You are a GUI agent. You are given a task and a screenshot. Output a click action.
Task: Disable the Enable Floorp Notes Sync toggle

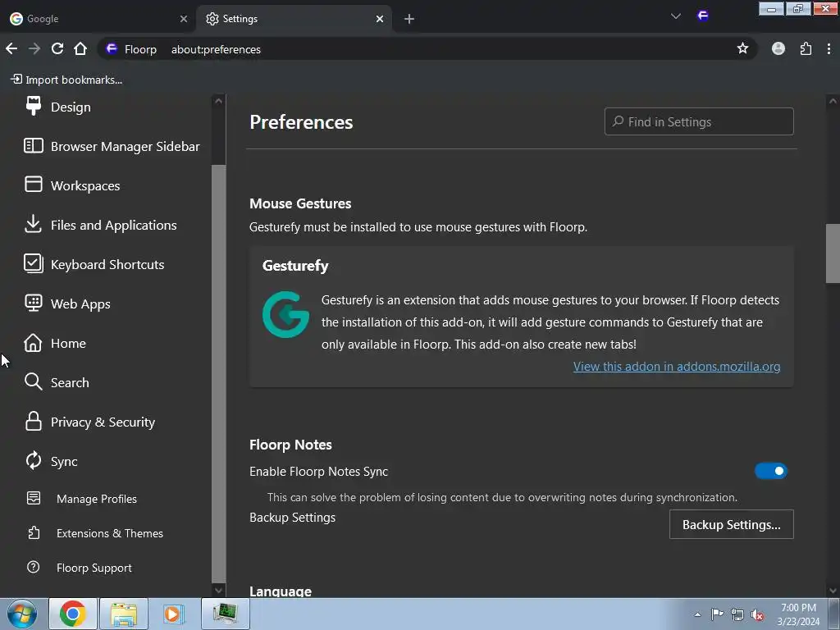pos(771,471)
